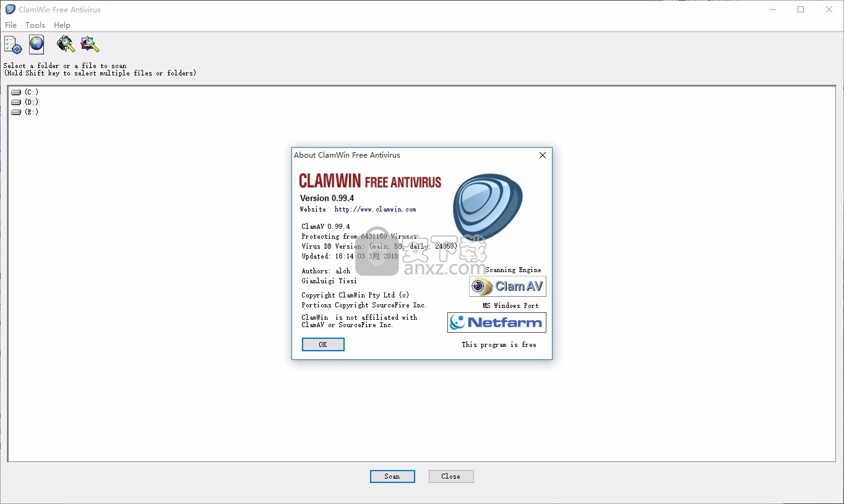Click the 'This program is free' text
Image resolution: width=844 pixels, height=504 pixels.
(x=499, y=345)
